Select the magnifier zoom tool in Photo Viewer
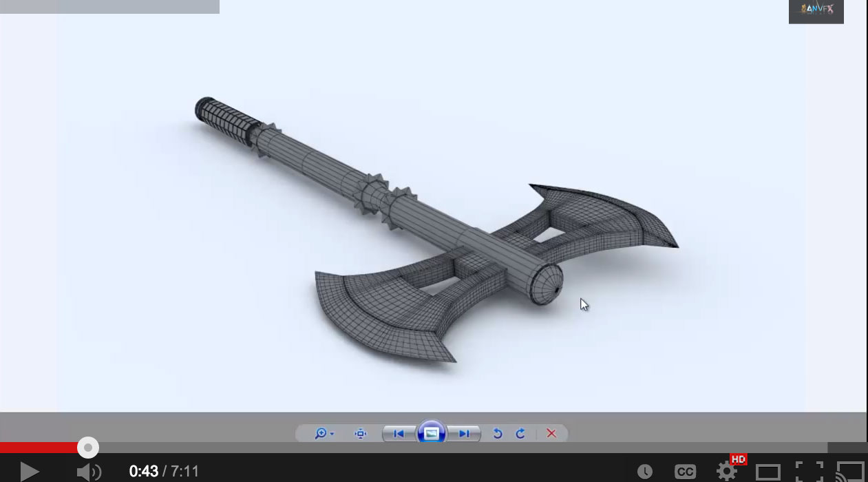868x482 pixels. pos(320,433)
